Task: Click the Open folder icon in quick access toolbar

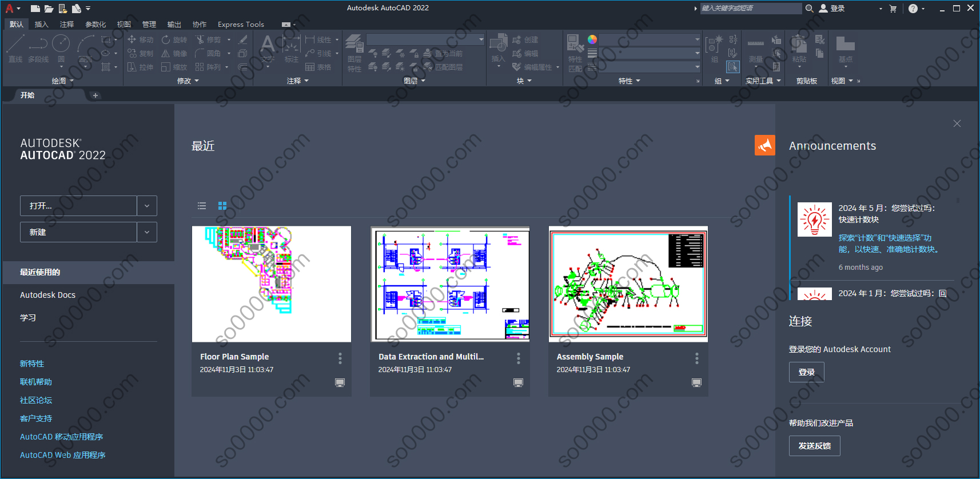Action: pyautogui.click(x=49, y=9)
